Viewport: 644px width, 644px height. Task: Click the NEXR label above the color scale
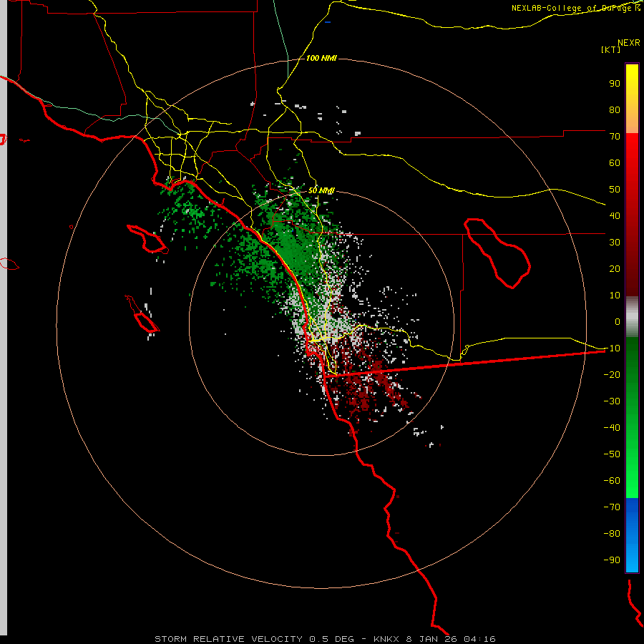629,43
